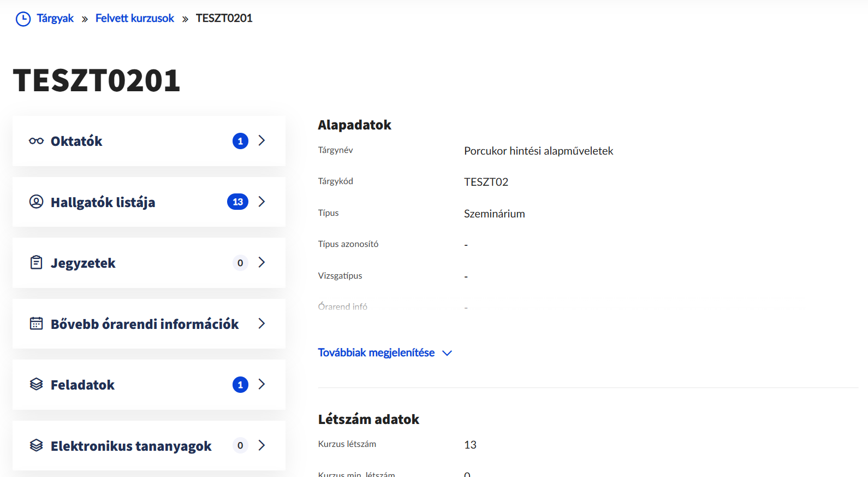Image resolution: width=868 pixels, height=477 pixels.
Task: Click the Feladatok count badge showing 1
Action: 240,385
